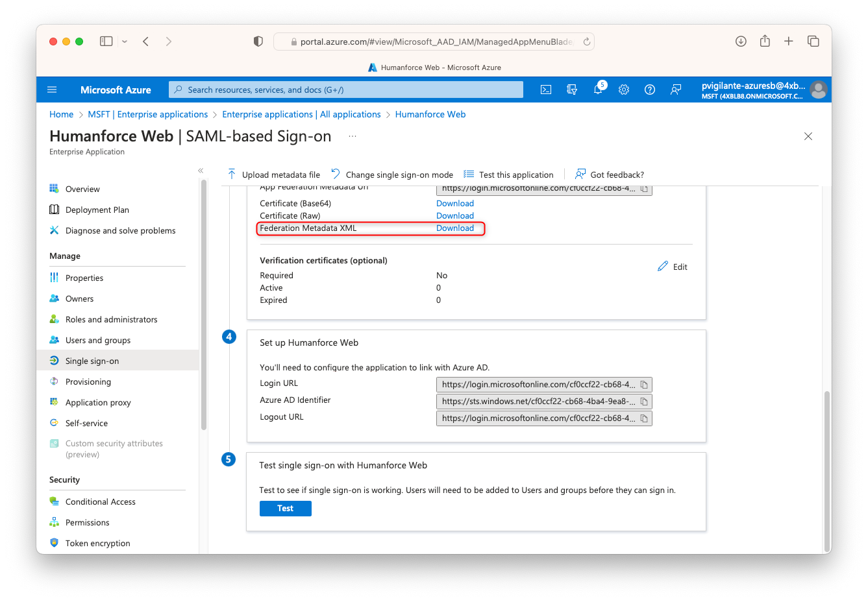Screen dimensions: 868x602
Task: Open the account menu for pvigilante
Action: point(764,90)
